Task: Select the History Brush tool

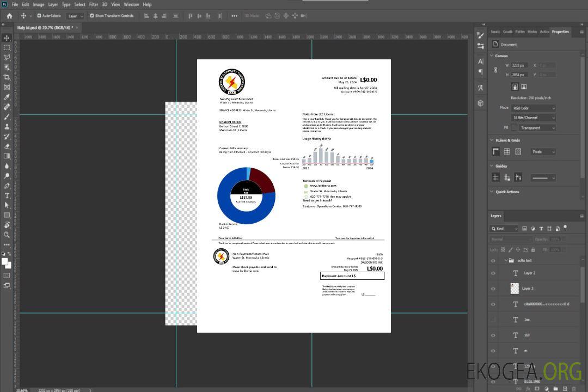Action: pyautogui.click(x=7, y=136)
